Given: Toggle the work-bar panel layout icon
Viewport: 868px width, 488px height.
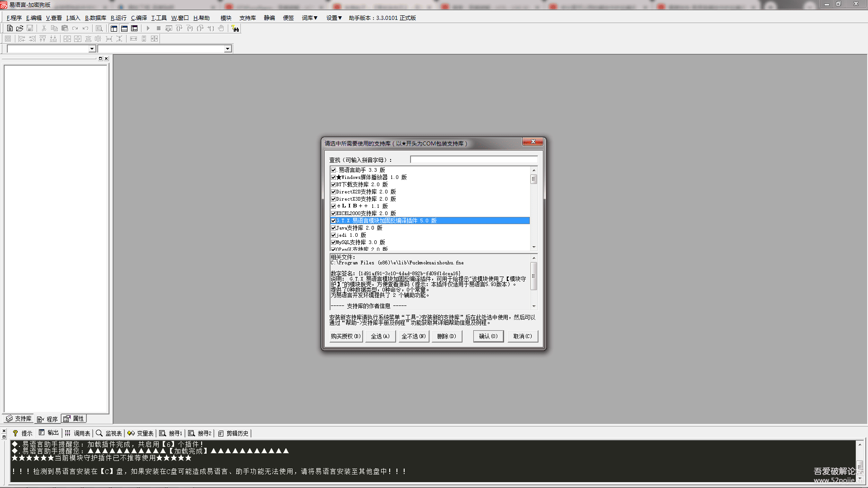Looking at the screenshot, I should (x=114, y=28).
